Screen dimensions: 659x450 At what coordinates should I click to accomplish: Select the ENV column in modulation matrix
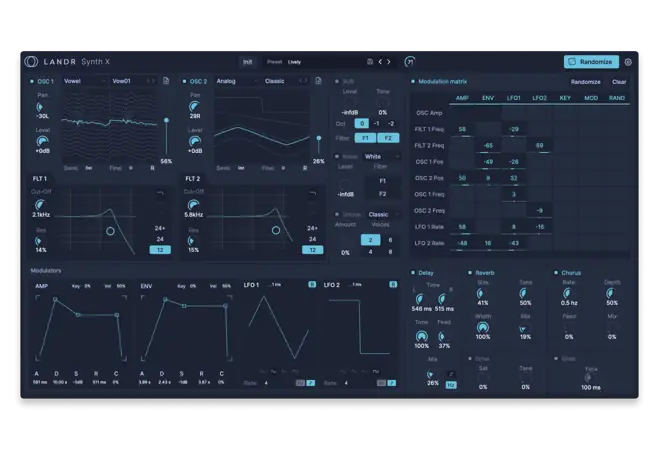point(488,98)
